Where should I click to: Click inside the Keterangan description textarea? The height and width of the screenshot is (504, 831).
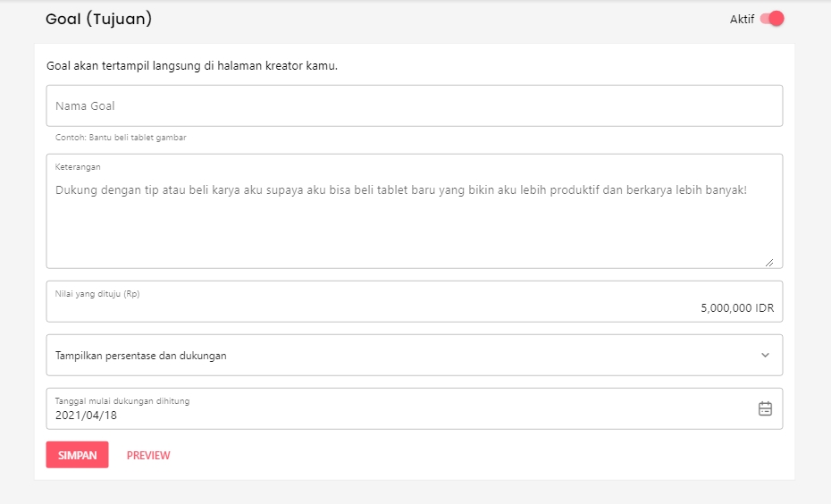414,228
